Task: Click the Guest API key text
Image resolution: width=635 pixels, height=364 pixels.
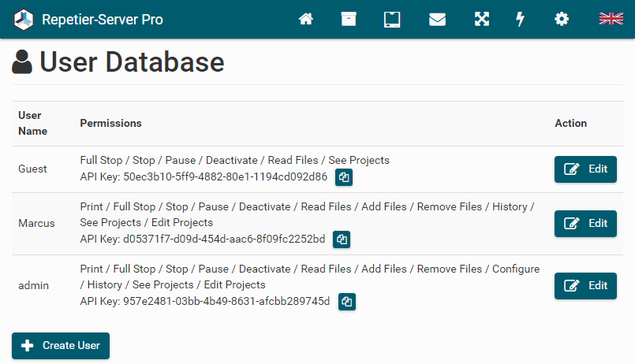Action: 204,177
